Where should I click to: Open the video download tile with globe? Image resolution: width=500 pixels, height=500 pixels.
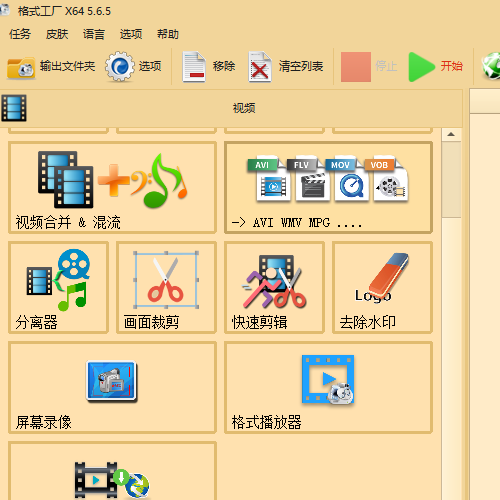(x=112, y=471)
